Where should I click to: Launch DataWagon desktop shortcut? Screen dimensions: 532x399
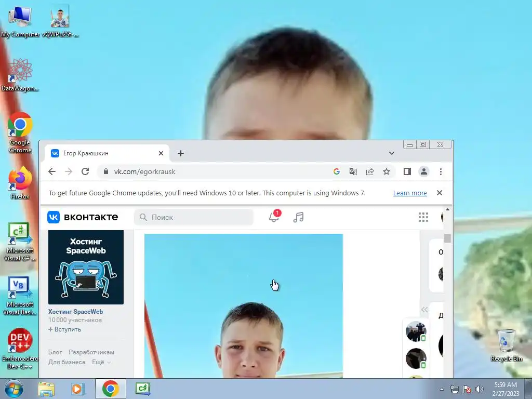coord(20,75)
